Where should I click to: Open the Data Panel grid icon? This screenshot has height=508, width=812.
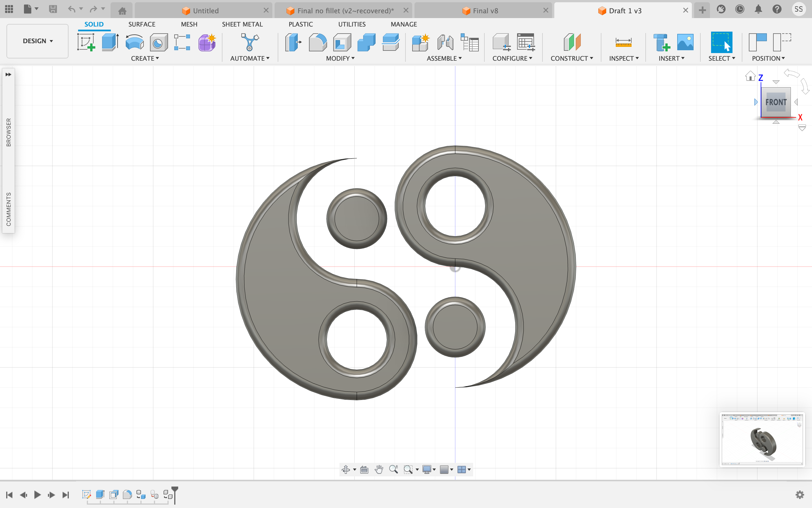click(x=9, y=9)
